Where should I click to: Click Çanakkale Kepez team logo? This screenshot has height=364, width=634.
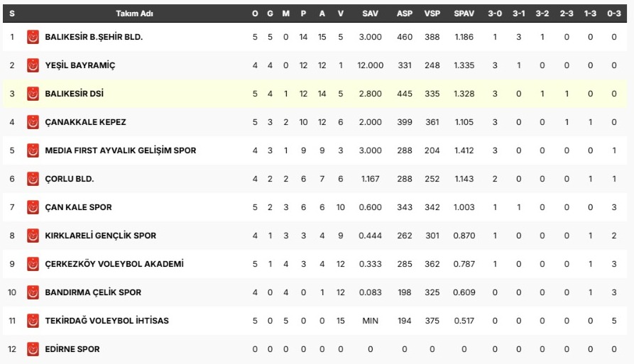click(x=33, y=122)
